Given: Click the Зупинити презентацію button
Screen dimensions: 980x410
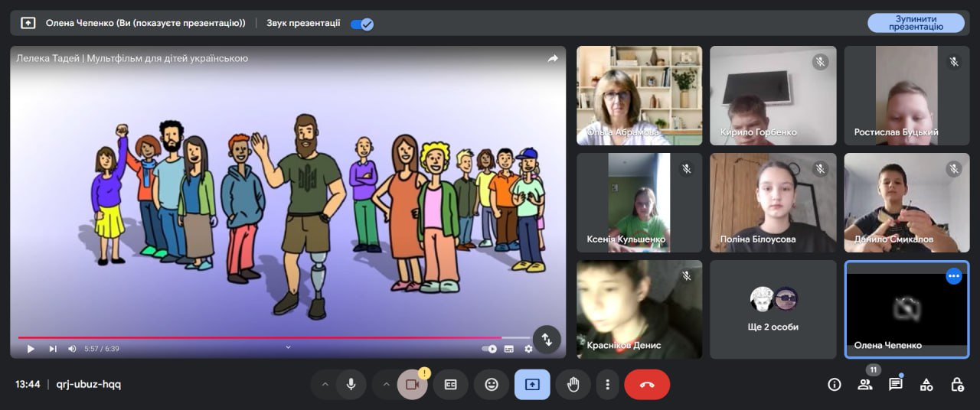Looking at the screenshot, I should 916,23.
